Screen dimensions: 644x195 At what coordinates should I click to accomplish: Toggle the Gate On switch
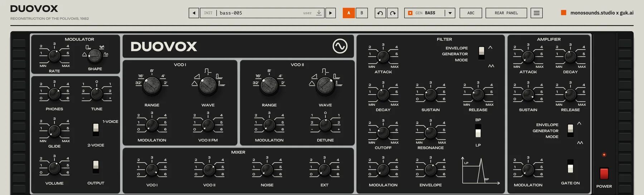pos(570,166)
